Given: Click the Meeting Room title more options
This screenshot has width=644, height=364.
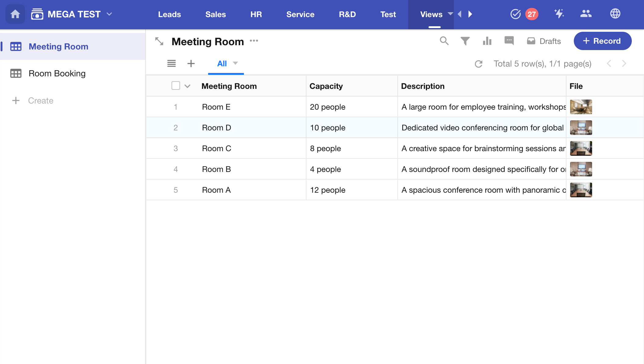Looking at the screenshot, I should pyautogui.click(x=254, y=41).
